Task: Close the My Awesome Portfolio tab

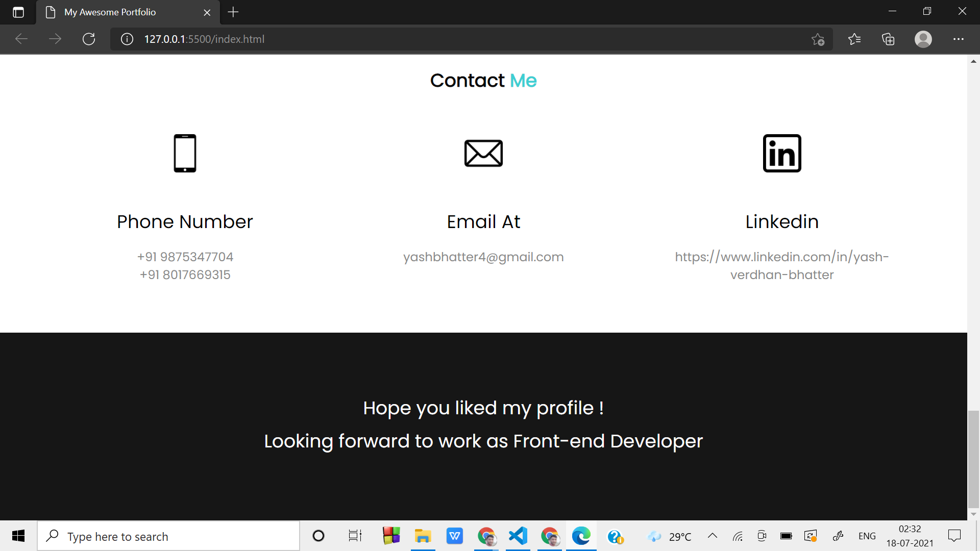Action: [207, 12]
